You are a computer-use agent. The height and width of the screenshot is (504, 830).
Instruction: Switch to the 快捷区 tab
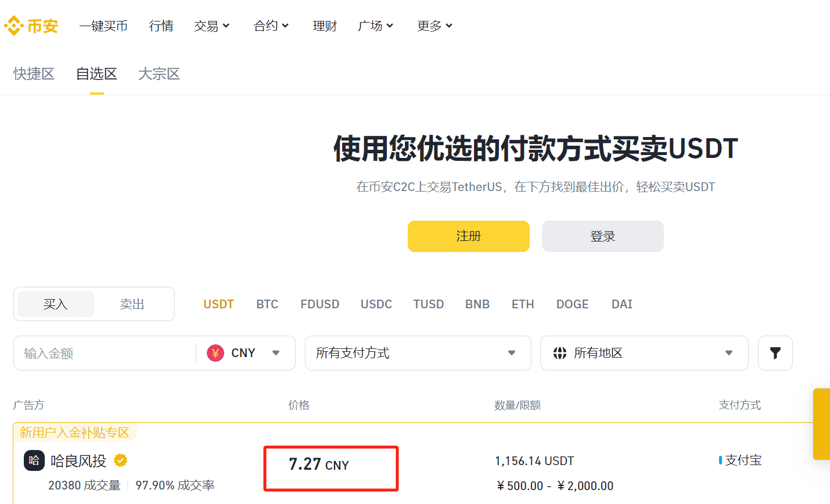click(34, 74)
